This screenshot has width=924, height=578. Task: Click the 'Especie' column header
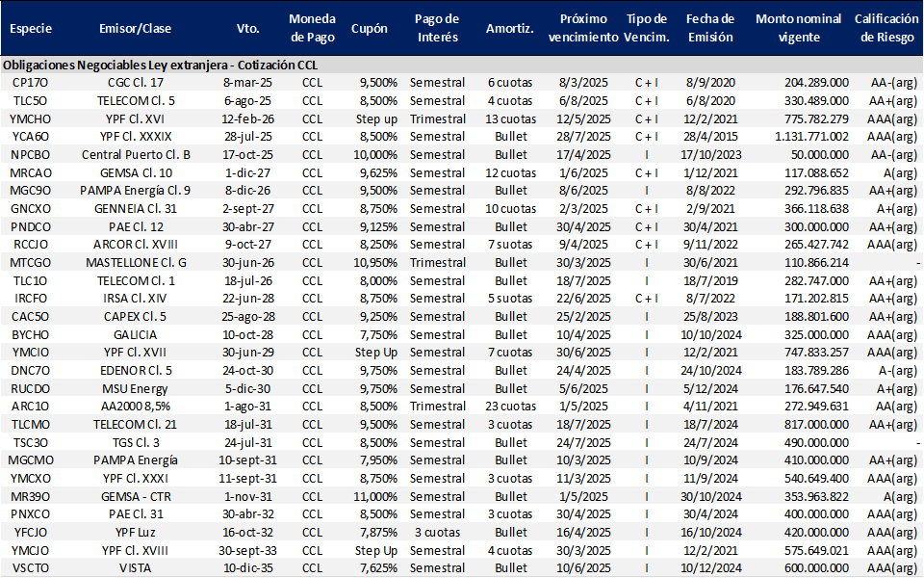tap(31, 28)
